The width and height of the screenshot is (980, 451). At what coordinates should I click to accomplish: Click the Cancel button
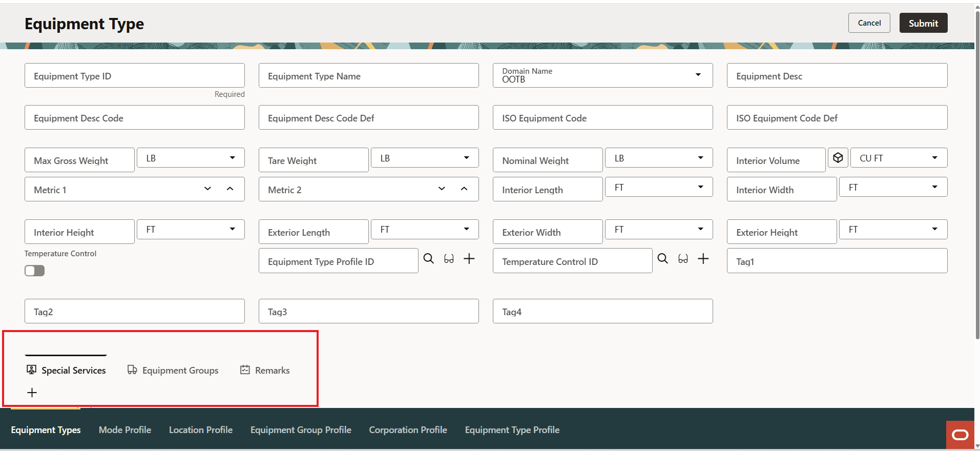tap(869, 23)
